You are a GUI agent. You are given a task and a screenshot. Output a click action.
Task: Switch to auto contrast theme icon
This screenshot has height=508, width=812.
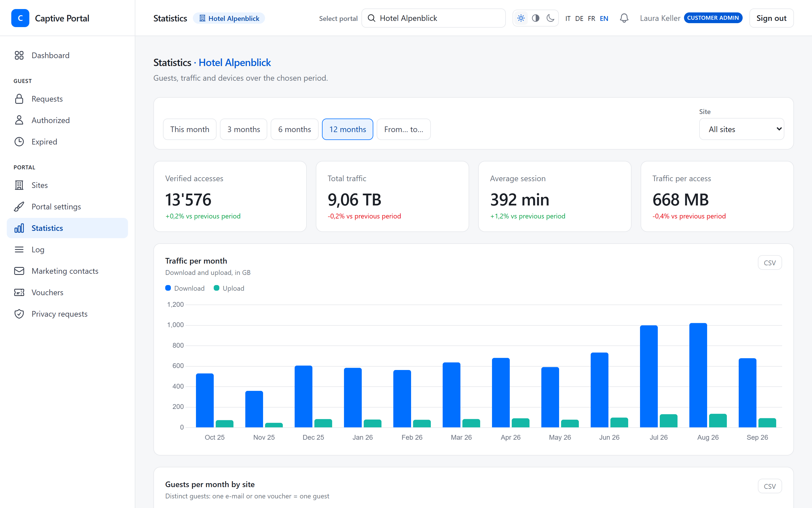535,18
